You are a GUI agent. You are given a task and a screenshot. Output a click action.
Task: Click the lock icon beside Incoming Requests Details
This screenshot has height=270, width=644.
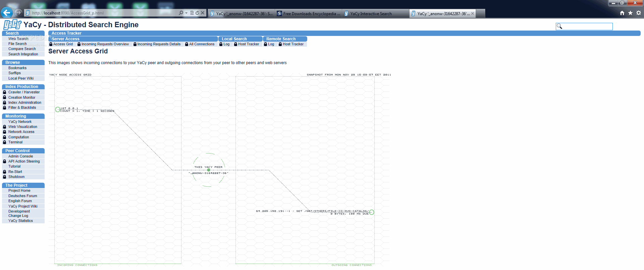coord(135,44)
